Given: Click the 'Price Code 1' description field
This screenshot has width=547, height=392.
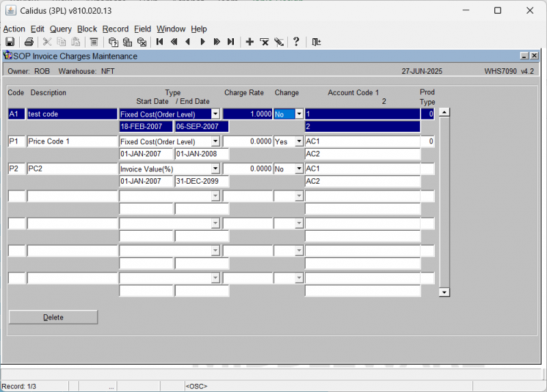Looking at the screenshot, I should pos(72,141).
